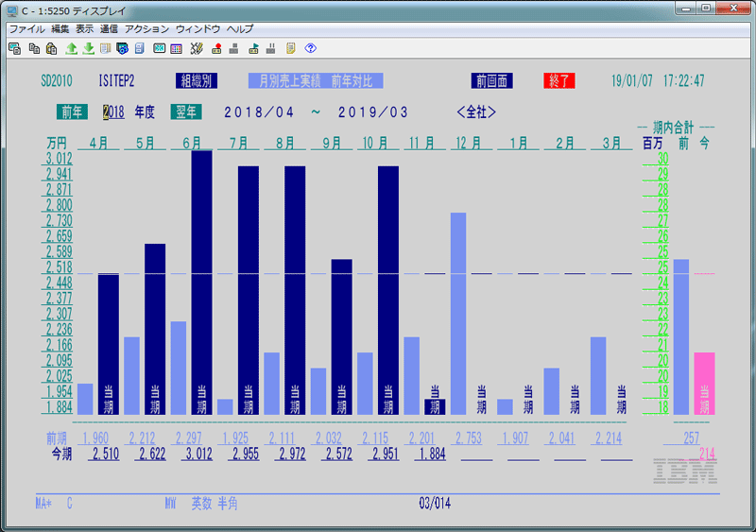Open the 通信 menu

pos(109,29)
